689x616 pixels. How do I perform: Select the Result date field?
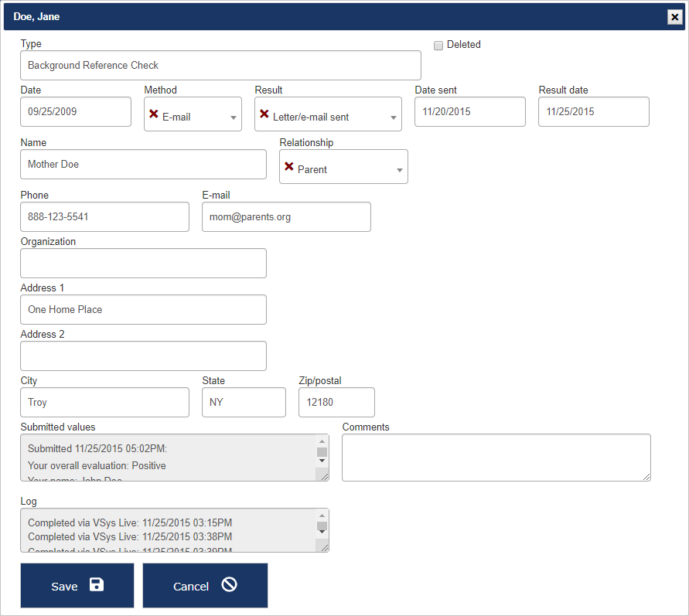click(x=593, y=112)
